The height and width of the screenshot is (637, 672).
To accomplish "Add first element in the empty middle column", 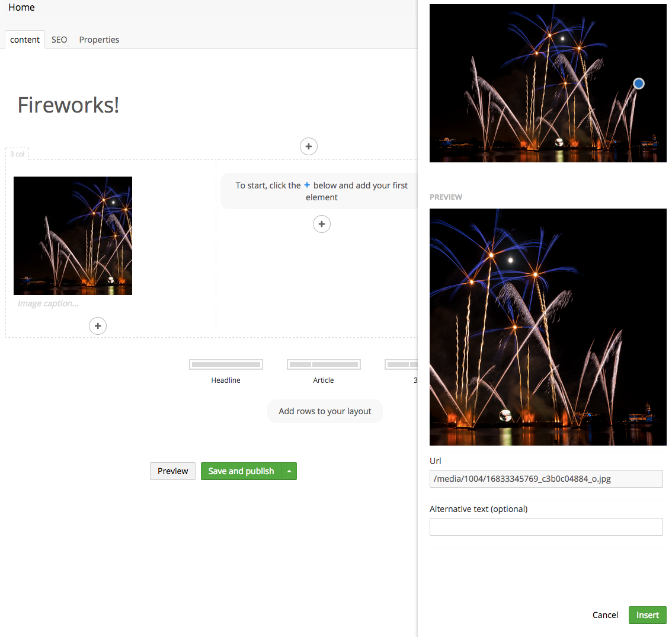I will (321, 224).
